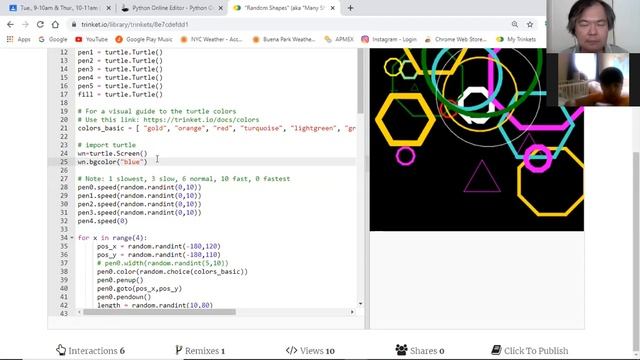
Task: Click the Remixes 1 counter
Action: 200,350
